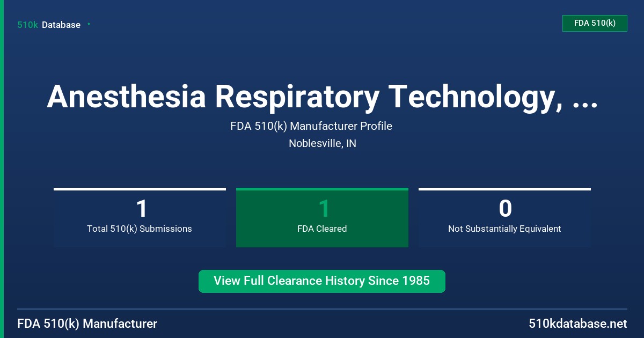Select the Anesthesia Respiratory Technology heading
Viewport: 644px width, 338px height.
coord(322,97)
